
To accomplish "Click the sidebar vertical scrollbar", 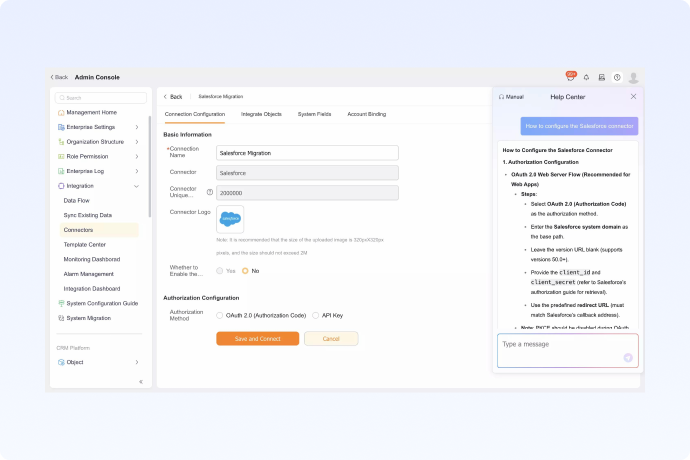I will tap(150, 166).
